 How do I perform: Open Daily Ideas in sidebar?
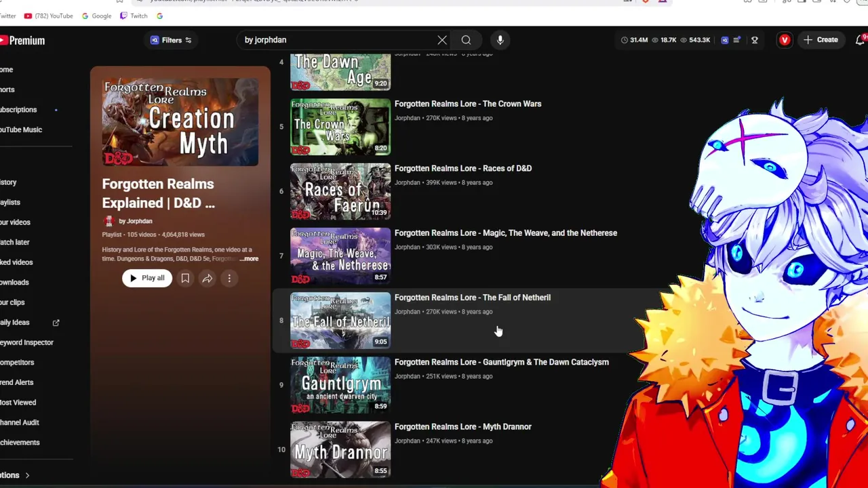(x=15, y=322)
